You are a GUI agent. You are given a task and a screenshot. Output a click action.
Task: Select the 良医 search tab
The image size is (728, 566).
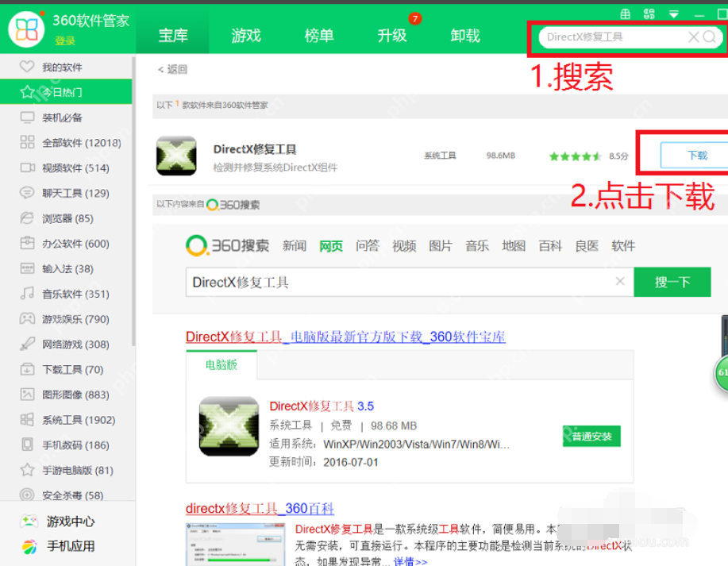pyautogui.click(x=587, y=245)
